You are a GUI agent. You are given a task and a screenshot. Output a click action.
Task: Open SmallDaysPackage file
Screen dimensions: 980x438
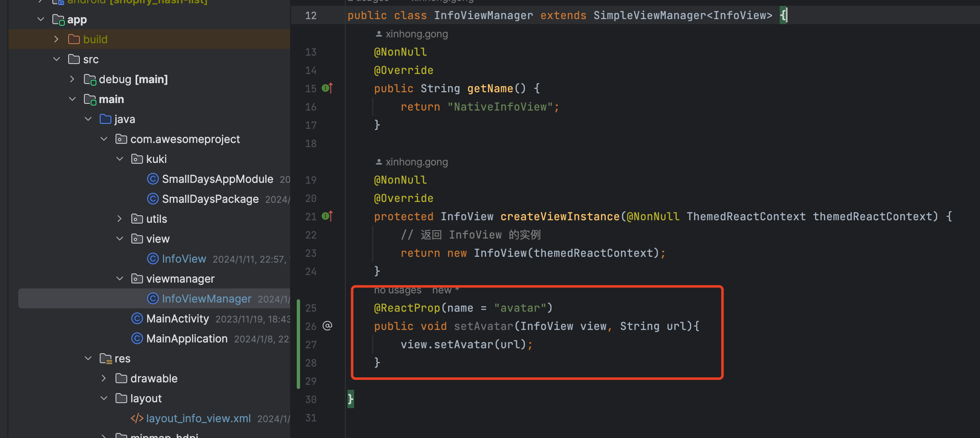210,199
